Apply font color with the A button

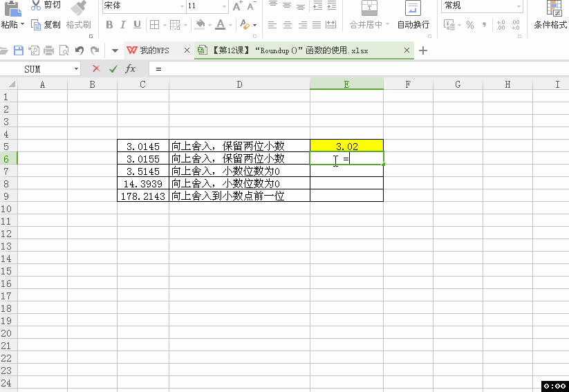tap(220, 25)
